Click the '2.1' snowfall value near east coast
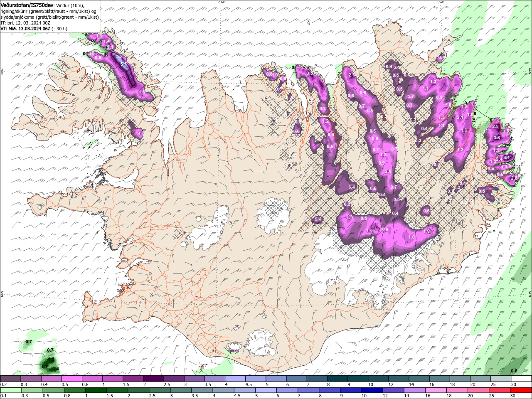The width and height of the screenshot is (532, 399). coord(460,118)
